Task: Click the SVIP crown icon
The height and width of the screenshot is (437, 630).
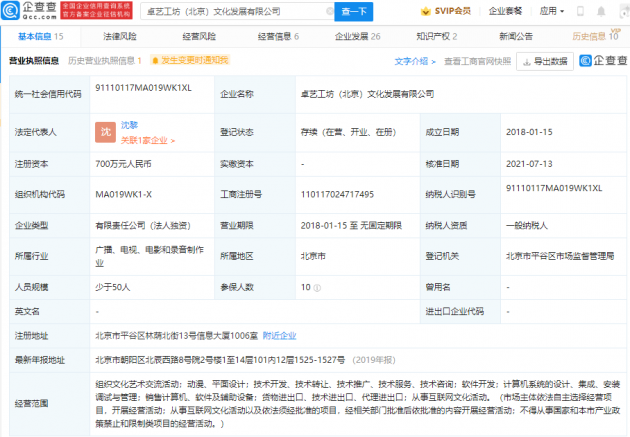Action: [425, 11]
